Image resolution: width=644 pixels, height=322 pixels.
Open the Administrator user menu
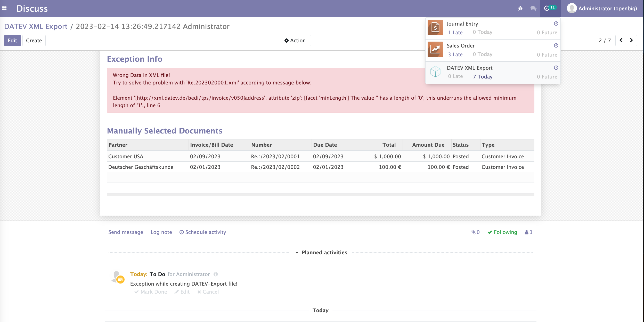point(602,9)
